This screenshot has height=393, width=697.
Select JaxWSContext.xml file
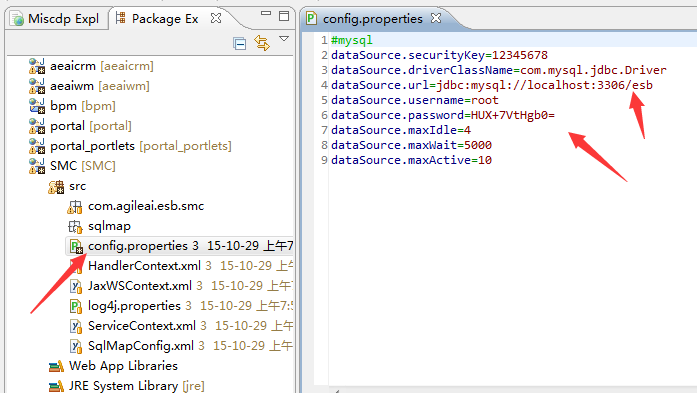click(x=140, y=286)
